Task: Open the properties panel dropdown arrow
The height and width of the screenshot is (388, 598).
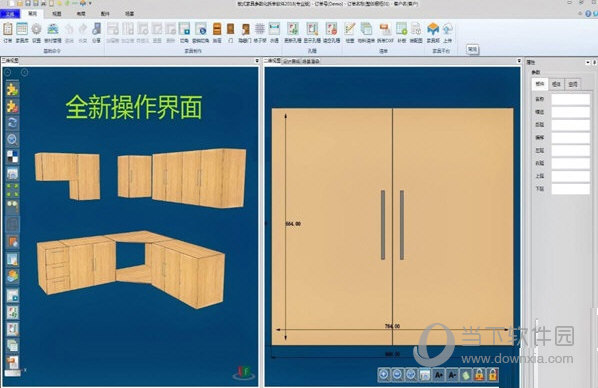Action: [588, 62]
